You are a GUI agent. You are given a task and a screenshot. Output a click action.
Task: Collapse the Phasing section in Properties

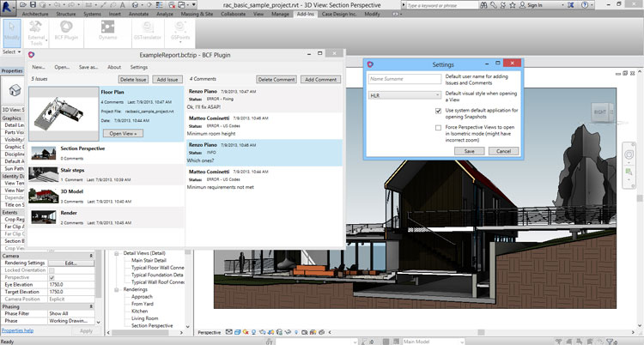[x=91, y=306]
